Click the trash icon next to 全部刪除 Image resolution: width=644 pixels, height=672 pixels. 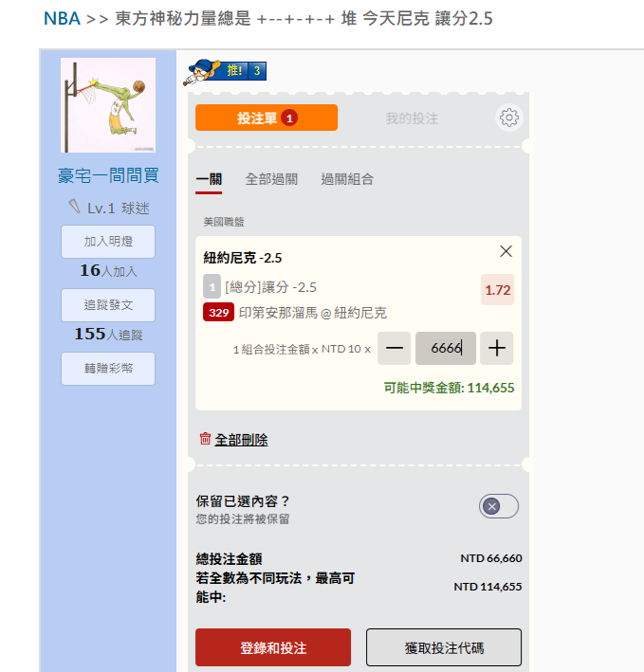tap(205, 439)
